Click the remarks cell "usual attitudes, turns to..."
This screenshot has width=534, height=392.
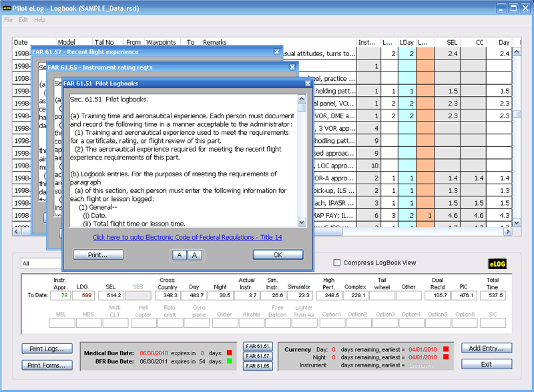[x=320, y=53]
